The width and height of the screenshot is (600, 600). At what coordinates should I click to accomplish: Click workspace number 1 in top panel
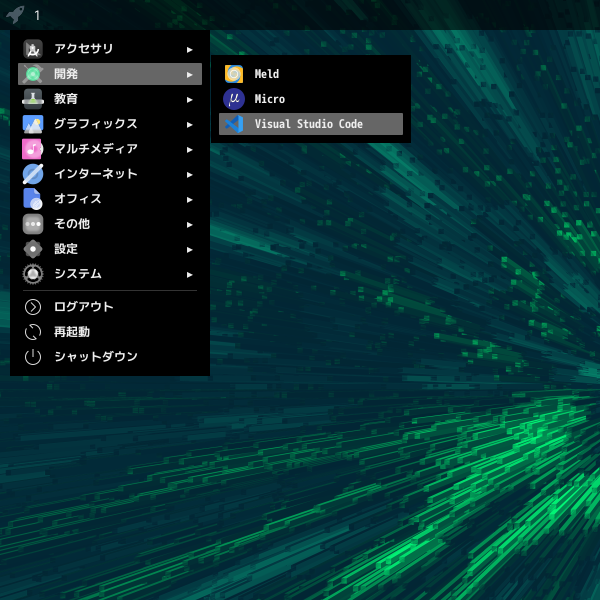37,15
